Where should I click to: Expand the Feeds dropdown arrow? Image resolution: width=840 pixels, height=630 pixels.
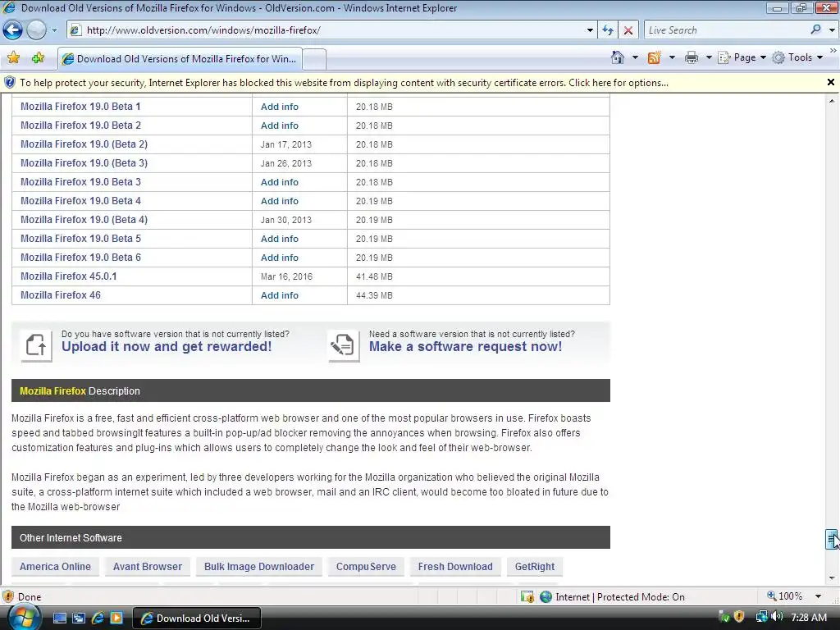[x=672, y=57]
